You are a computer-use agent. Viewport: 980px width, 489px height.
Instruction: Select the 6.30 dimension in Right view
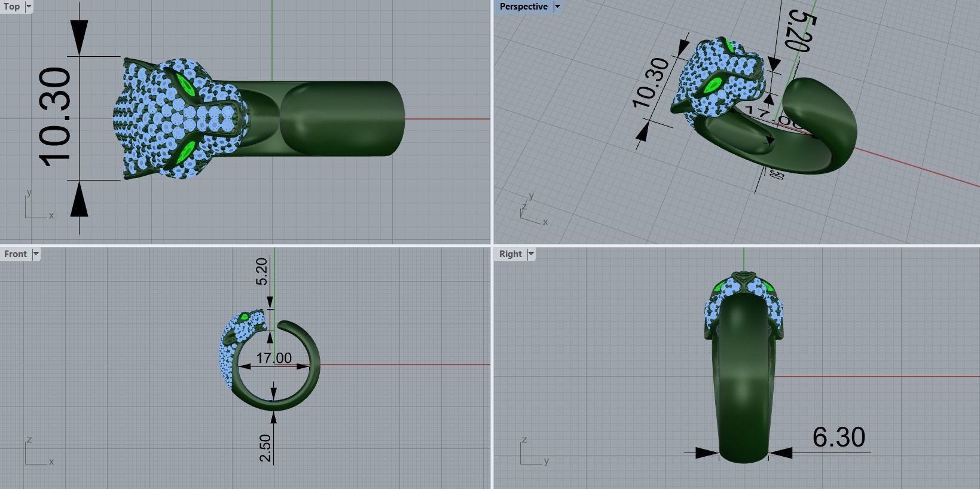(x=839, y=437)
